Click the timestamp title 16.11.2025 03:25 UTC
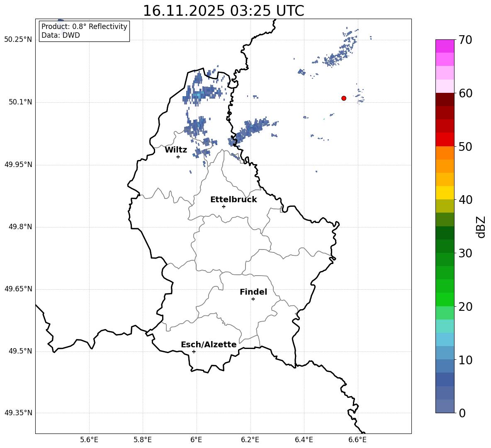Image resolution: width=491 pixels, height=448 pixels. point(224,11)
